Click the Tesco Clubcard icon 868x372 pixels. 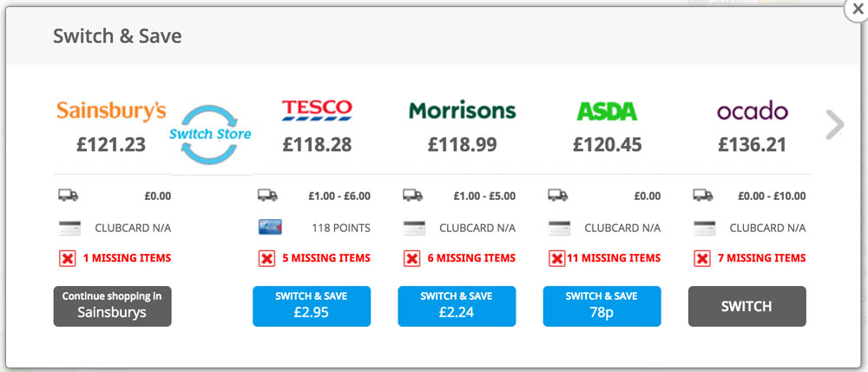click(x=269, y=228)
